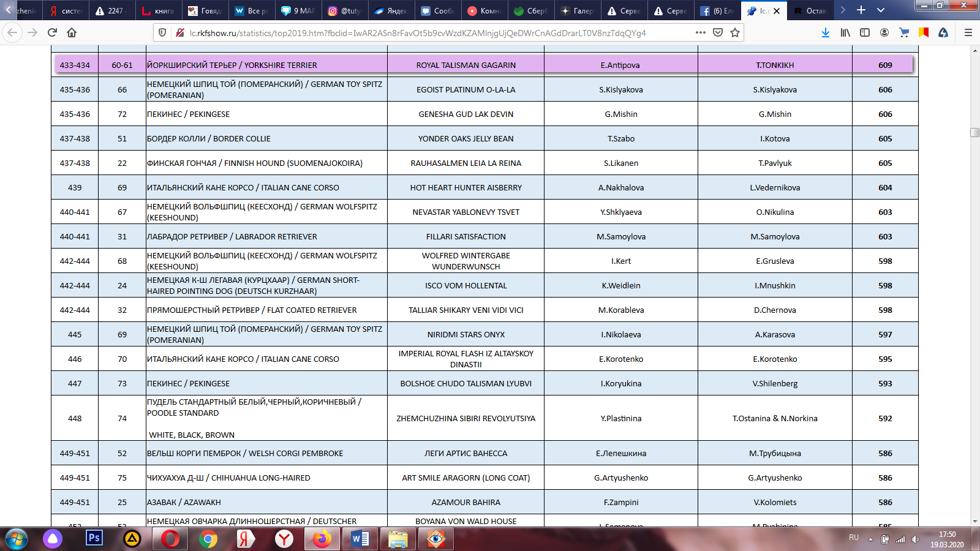This screenshot has height=551, width=980.
Task: Go to the Firefox home page
Action: tap(72, 32)
